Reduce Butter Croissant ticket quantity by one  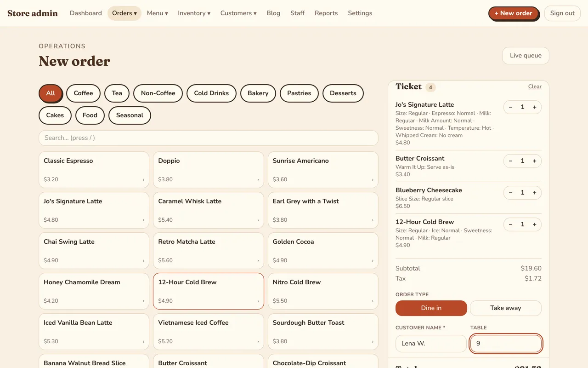510,161
